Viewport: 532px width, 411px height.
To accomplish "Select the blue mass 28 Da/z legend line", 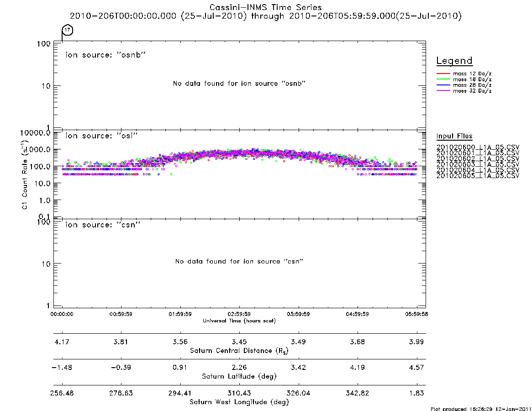I will [x=443, y=85].
